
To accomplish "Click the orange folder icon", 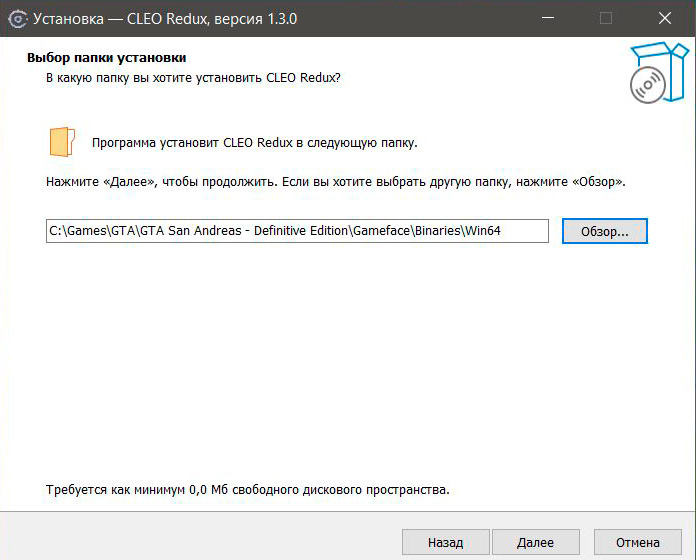I will pyautogui.click(x=62, y=142).
